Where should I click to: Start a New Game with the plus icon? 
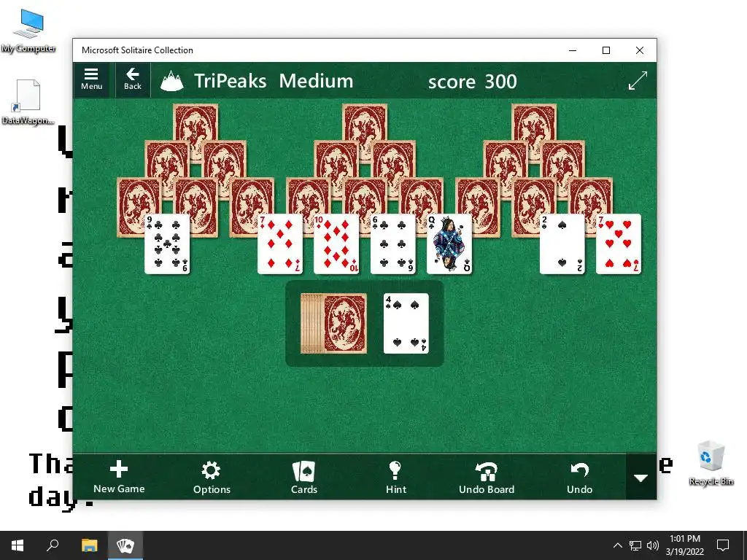119,477
